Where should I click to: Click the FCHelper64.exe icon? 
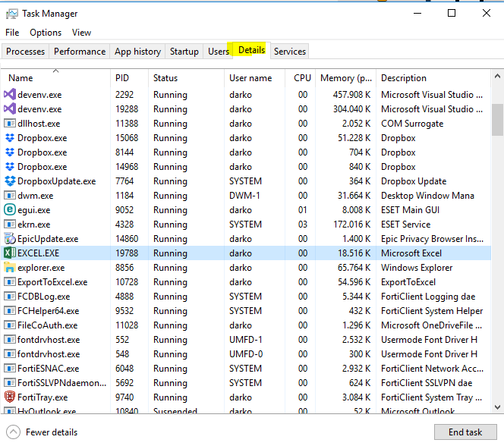pyautogui.click(x=10, y=310)
